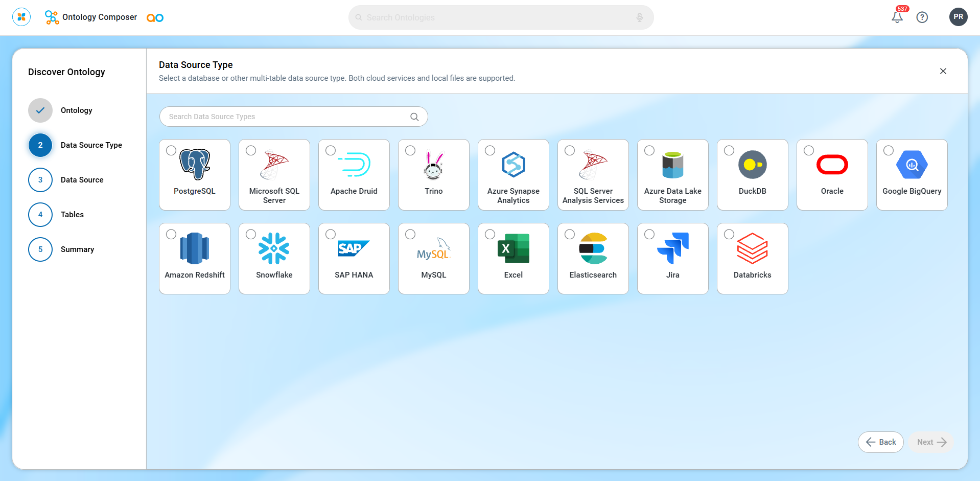This screenshot has width=980, height=481.
Task: Select the Microsoft SQL Server radio button
Action: coord(251,150)
